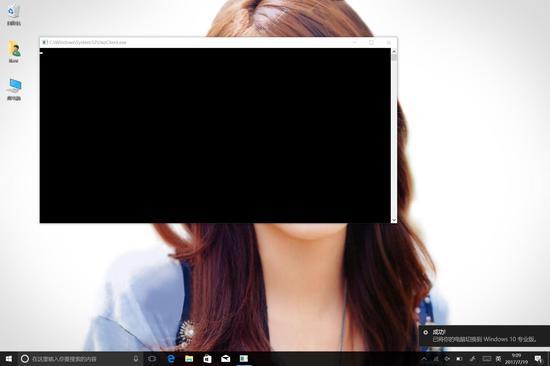Open File Explorer from the taskbar
550x366 pixels.
click(189, 359)
